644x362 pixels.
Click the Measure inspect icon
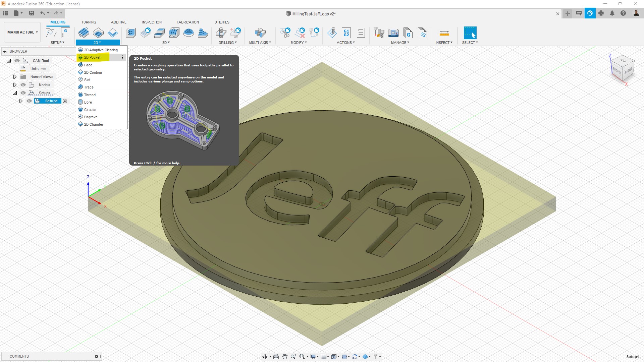(x=444, y=33)
